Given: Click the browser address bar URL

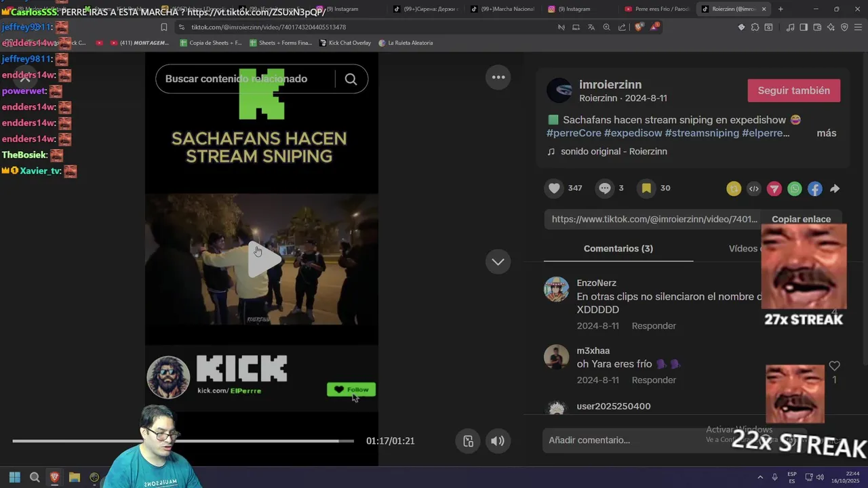Looking at the screenshot, I should (269, 27).
